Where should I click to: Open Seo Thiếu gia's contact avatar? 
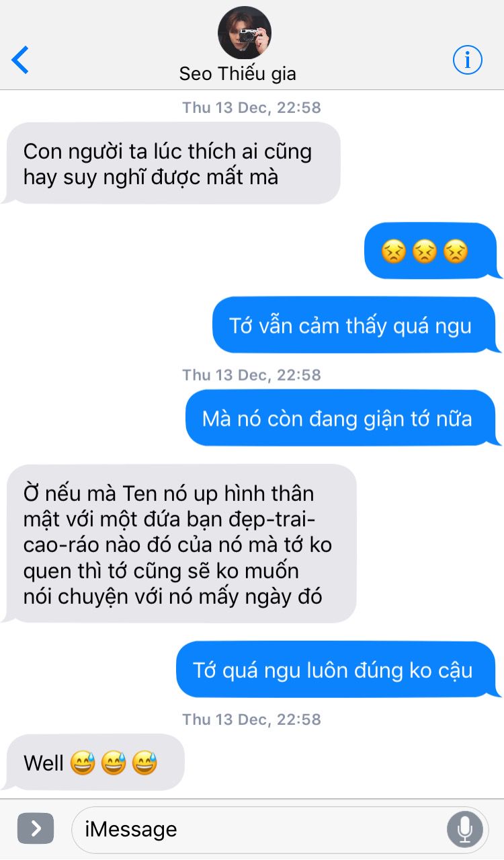(245, 33)
